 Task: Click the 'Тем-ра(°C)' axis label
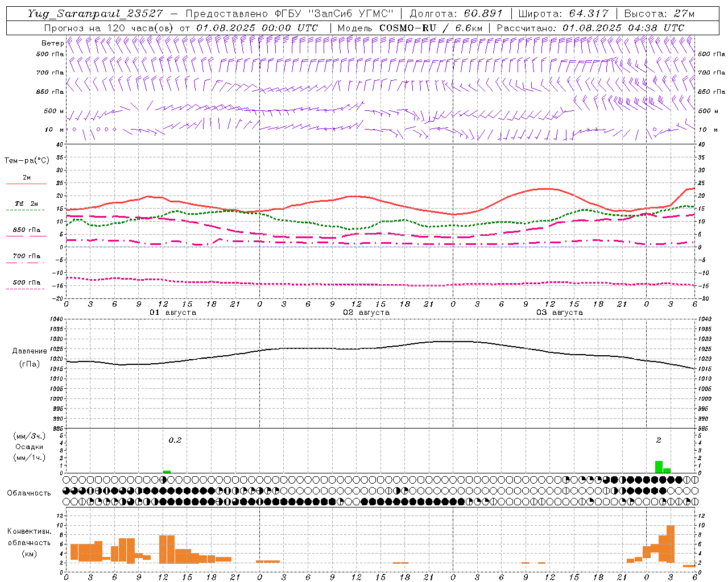[27, 161]
